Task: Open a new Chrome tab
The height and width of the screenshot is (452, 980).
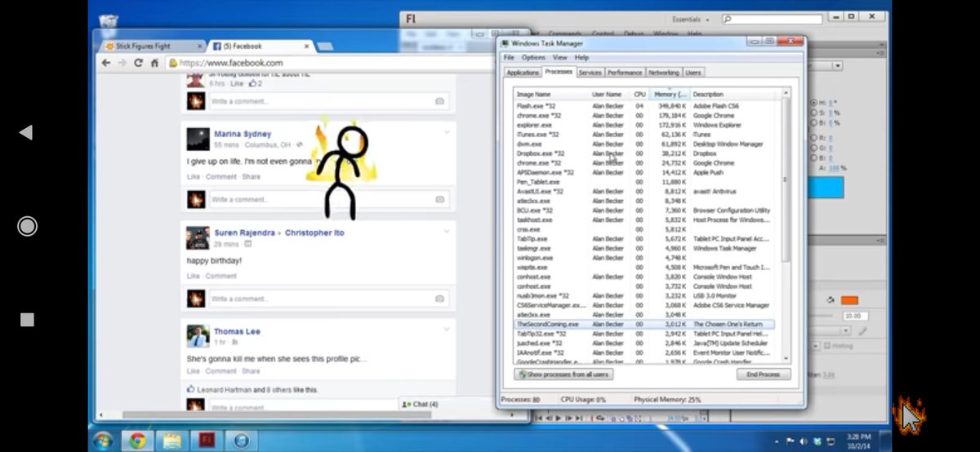Action: [324, 47]
